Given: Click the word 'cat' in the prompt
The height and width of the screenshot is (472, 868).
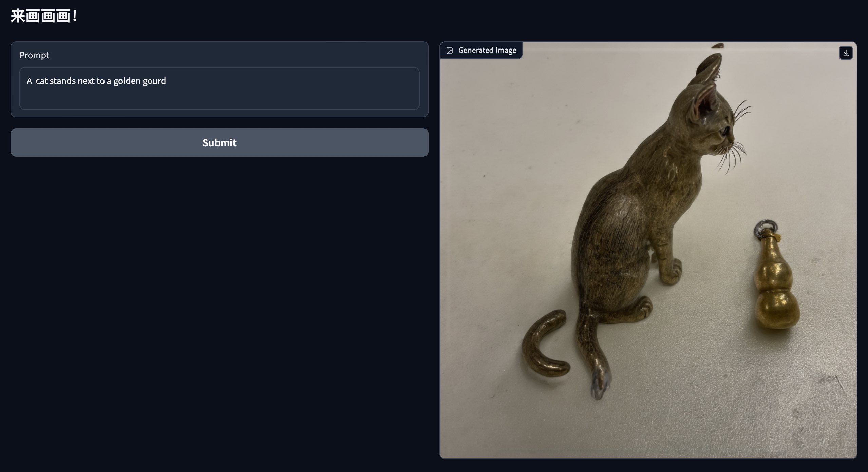Looking at the screenshot, I should 41,81.
